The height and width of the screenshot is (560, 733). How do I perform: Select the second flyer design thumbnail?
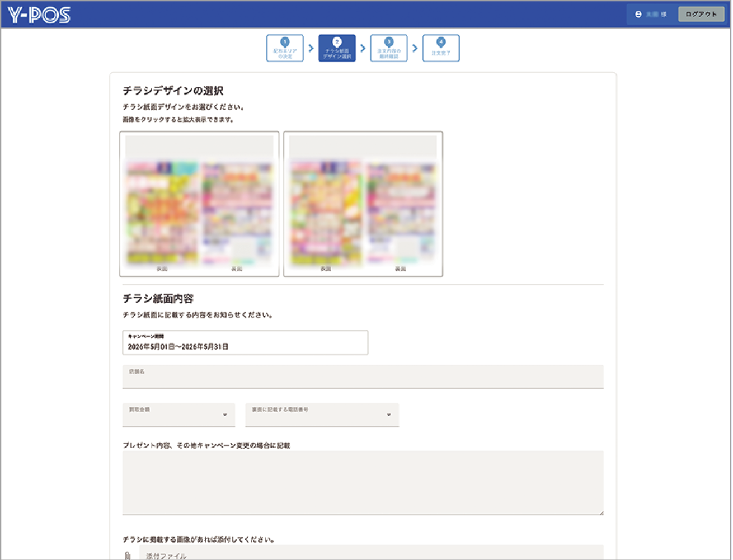363,204
